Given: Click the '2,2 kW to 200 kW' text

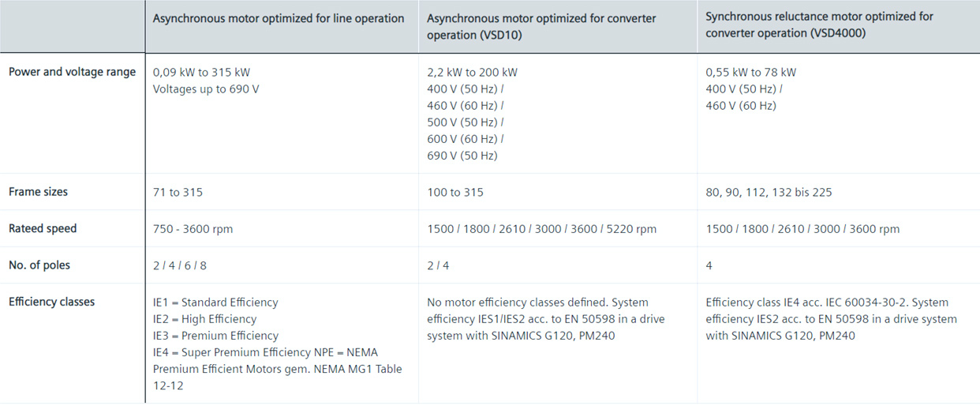Looking at the screenshot, I should 473,72.
